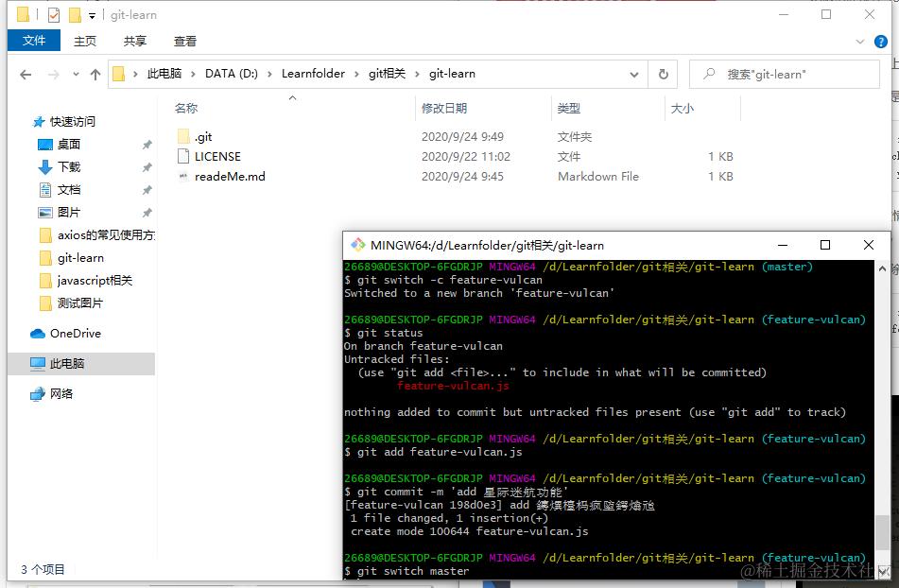Image resolution: width=899 pixels, height=588 pixels.
Task: Click 2020/9/24 9:45 date cell
Action: click(462, 177)
